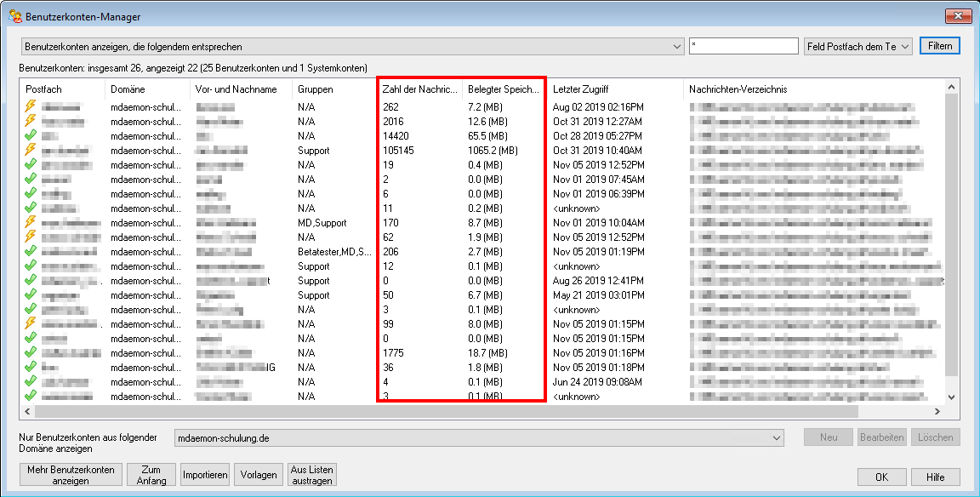Click lightning icon of the 105145-message account

point(31,151)
